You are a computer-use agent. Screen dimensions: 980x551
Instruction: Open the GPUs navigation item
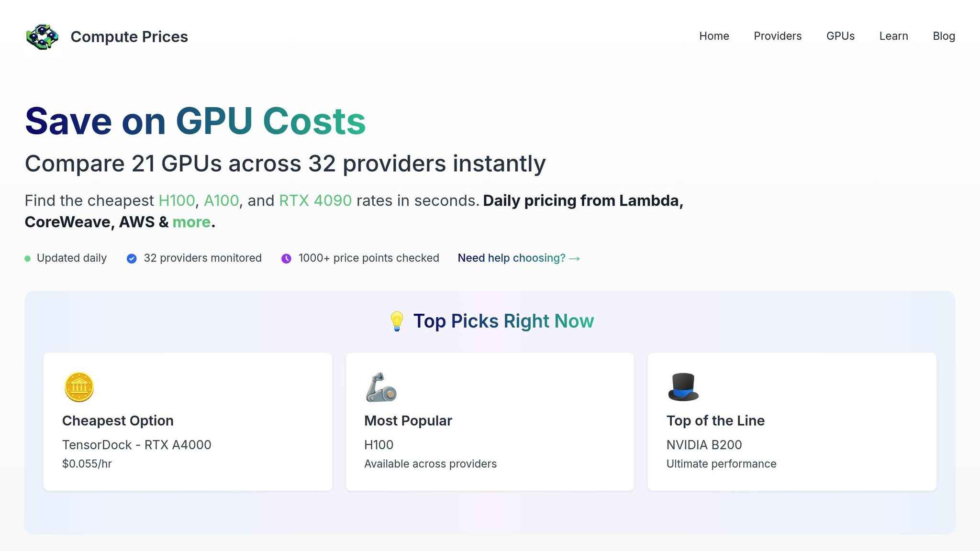click(x=840, y=36)
